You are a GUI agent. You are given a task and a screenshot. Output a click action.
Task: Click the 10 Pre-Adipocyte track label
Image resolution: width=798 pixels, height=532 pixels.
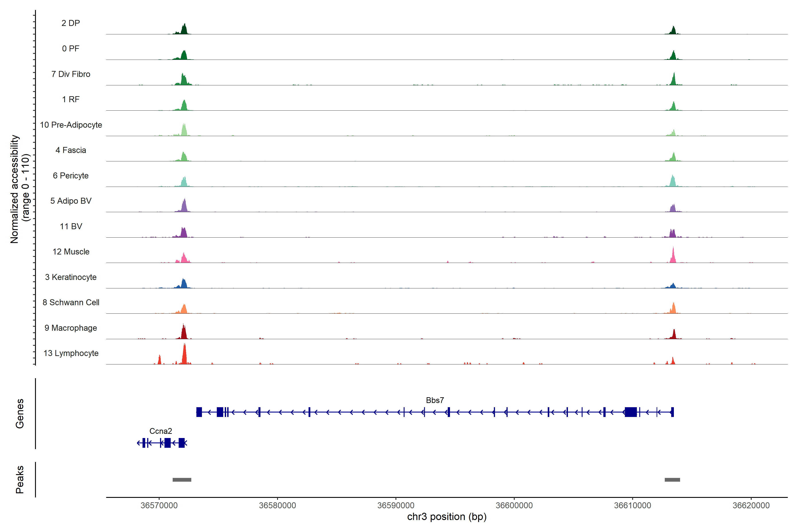pos(71,125)
